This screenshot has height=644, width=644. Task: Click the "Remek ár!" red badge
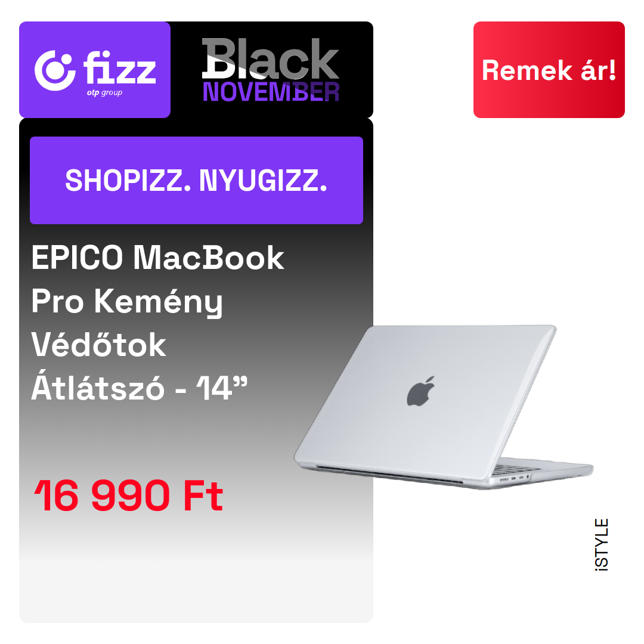[549, 70]
